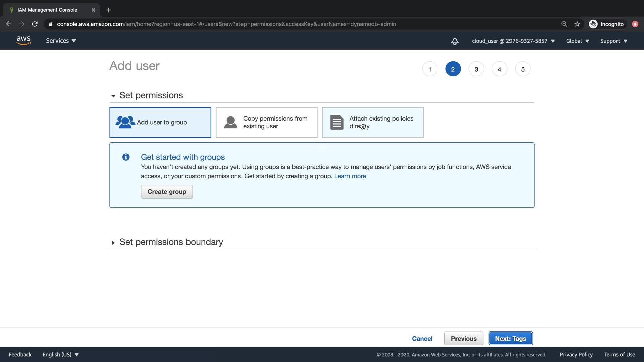
Task: Click the Incognito profile icon
Action: point(593,24)
